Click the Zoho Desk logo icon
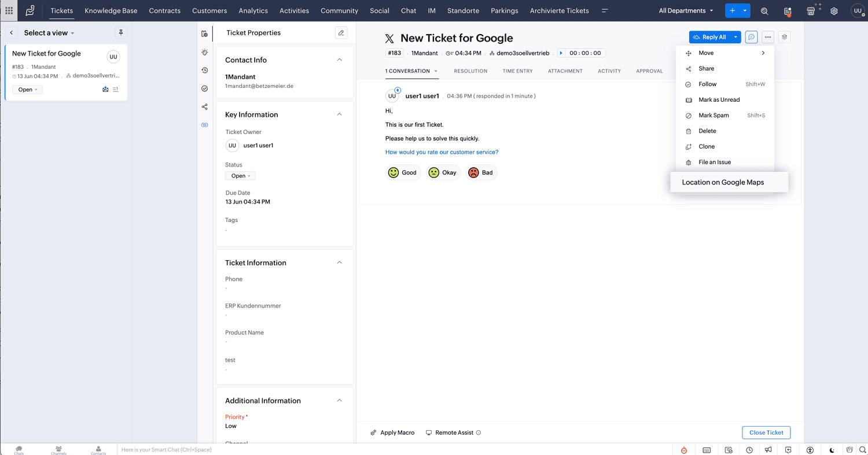 pyautogui.click(x=30, y=10)
